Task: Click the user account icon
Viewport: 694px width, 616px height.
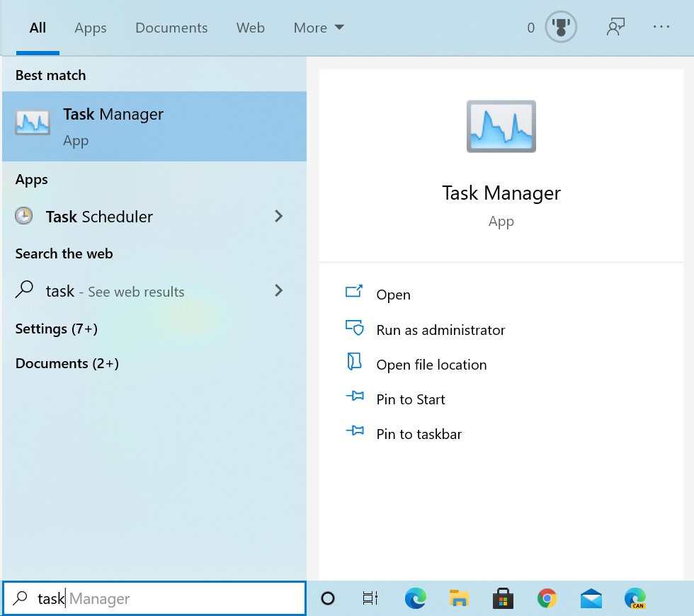Action: click(x=615, y=28)
